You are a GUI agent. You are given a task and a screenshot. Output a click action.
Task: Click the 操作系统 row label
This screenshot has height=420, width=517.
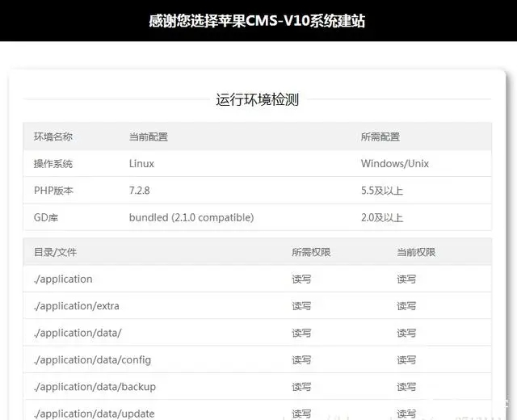pyautogui.click(x=53, y=163)
